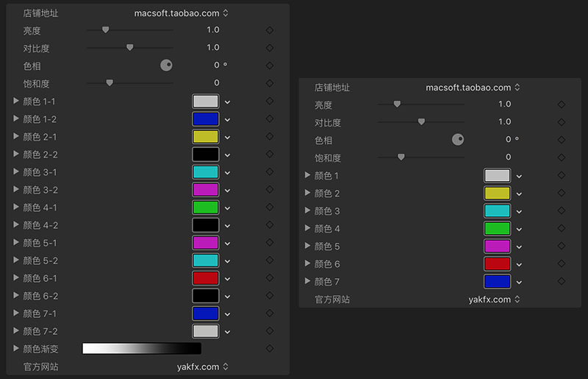Toggle keyframe diamond for 饱和度 in left panel

pyautogui.click(x=269, y=83)
